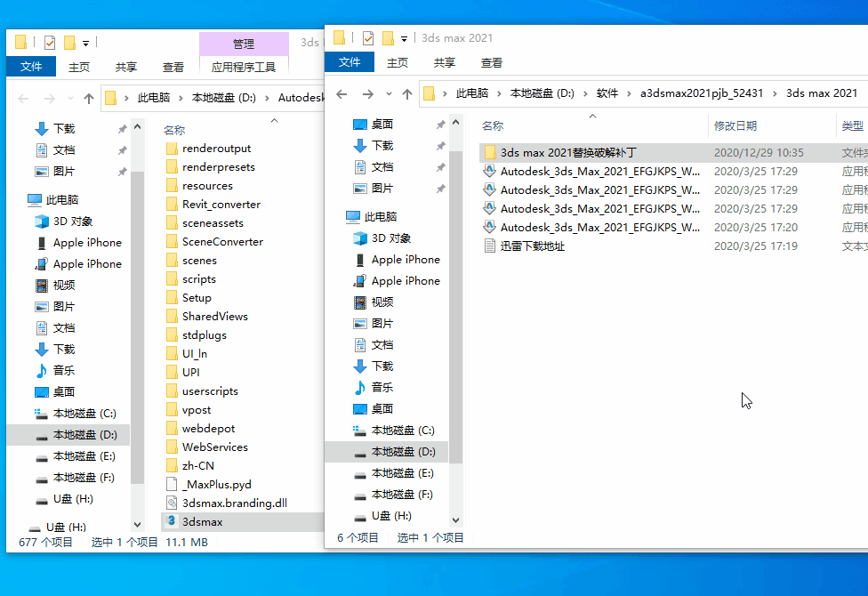Expand the chevron after 此电脑 in the left address bar
Image resolution: width=868 pixels, height=596 pixels.
[181, 98]
